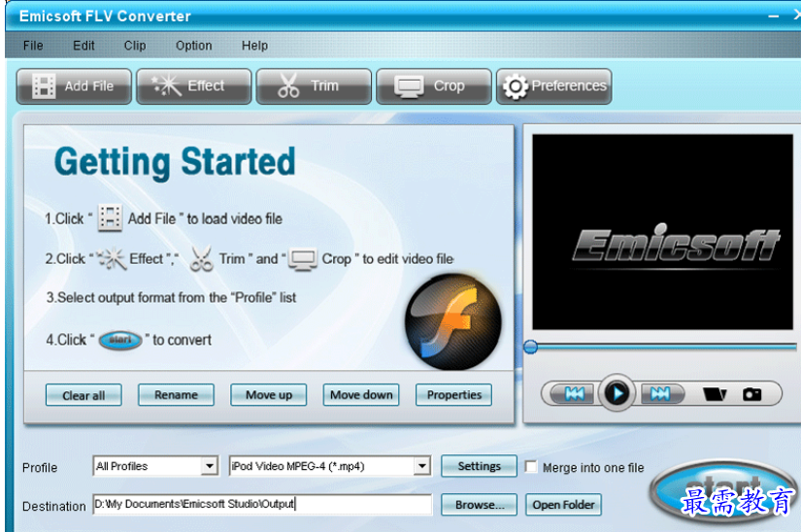Click the 'Select output format' instruction text

click(171, 298)
